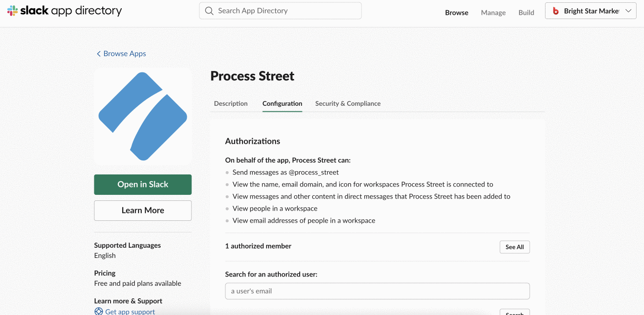Go back to Browse Apps
644x315 pixels.
pos(125,54)
